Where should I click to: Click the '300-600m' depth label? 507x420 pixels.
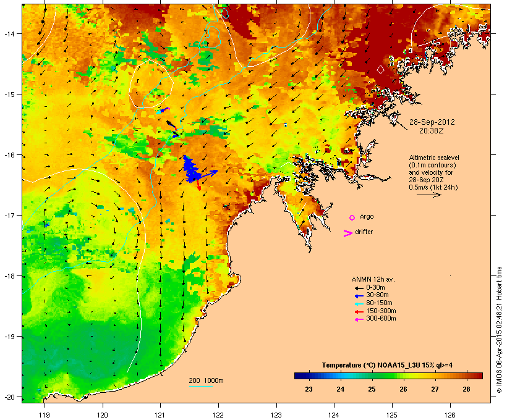click(381, 319)
